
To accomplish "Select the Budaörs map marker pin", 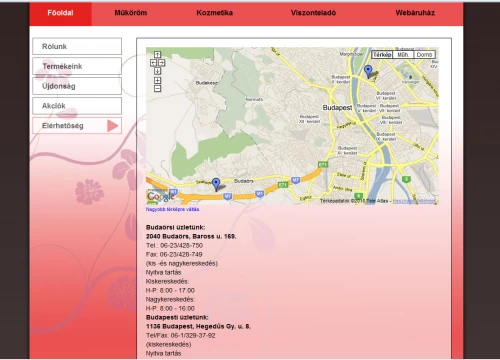I will [216, 184].
